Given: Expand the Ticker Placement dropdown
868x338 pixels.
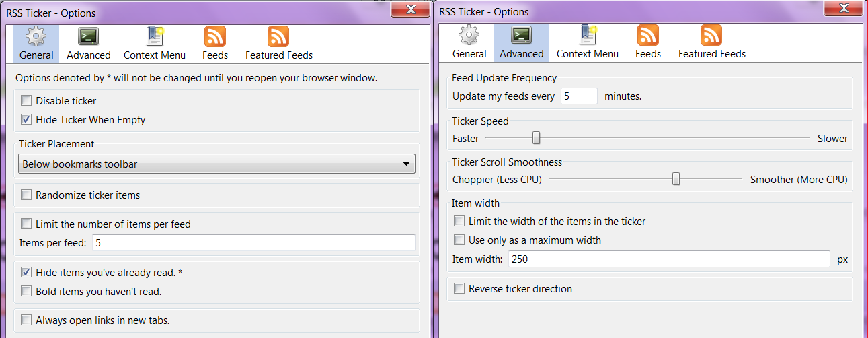Looking at the screenshot, I should 216,164.
